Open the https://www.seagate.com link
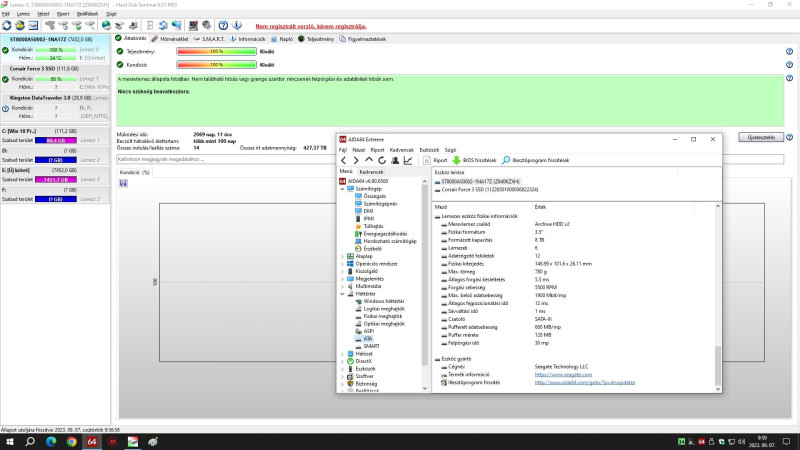 point(563,374)
